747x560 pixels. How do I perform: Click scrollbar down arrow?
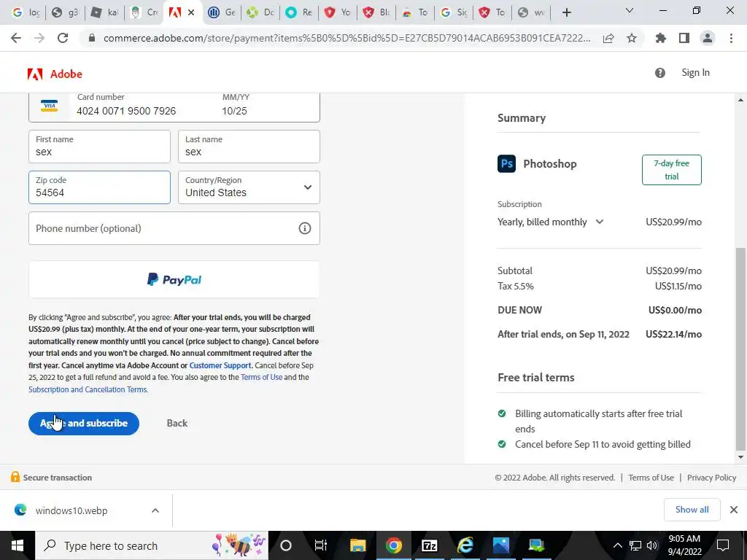(x=741, y=457)
